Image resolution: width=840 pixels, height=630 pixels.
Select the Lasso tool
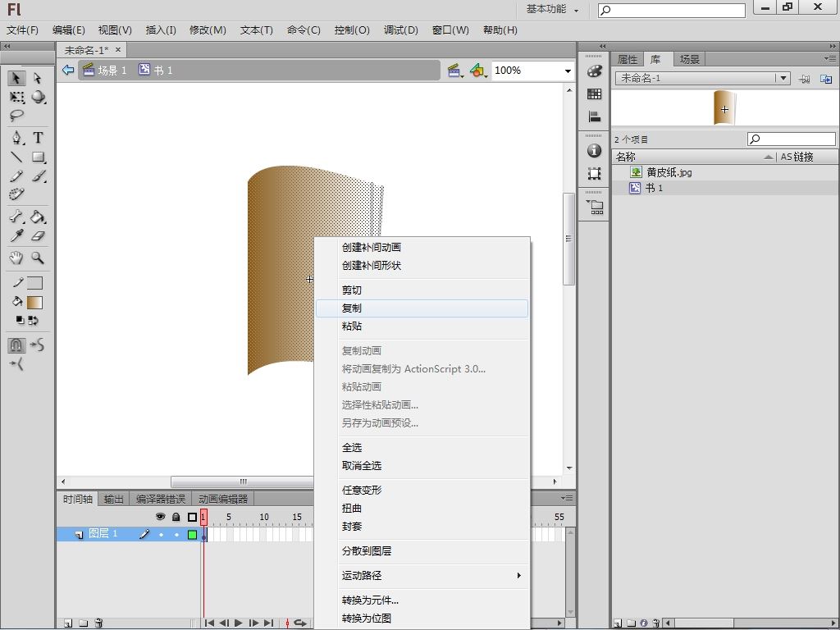[x=16, y=116]
